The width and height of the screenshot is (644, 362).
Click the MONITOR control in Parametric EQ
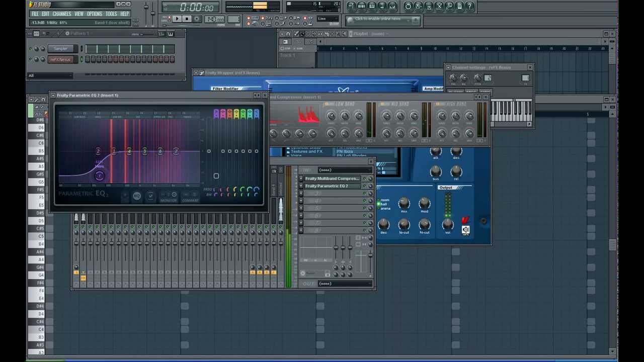pyautogui.click(x=169, y=197)
